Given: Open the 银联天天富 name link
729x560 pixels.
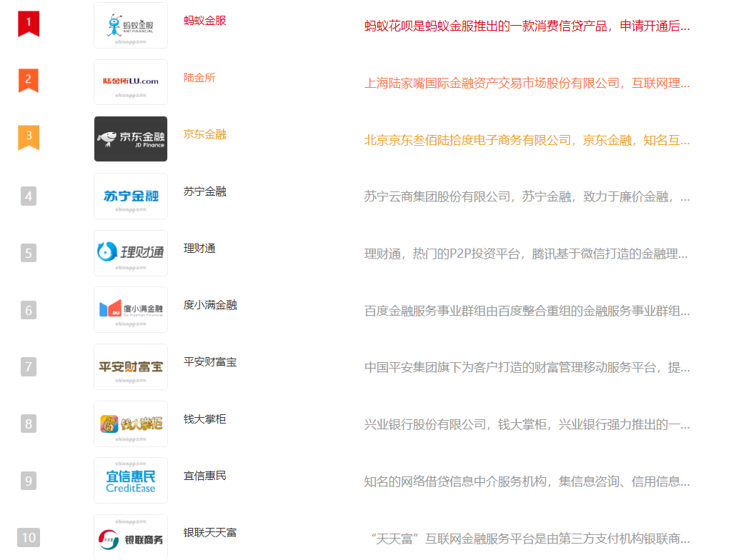Looking at the screenshot, I should pos(210,533).
